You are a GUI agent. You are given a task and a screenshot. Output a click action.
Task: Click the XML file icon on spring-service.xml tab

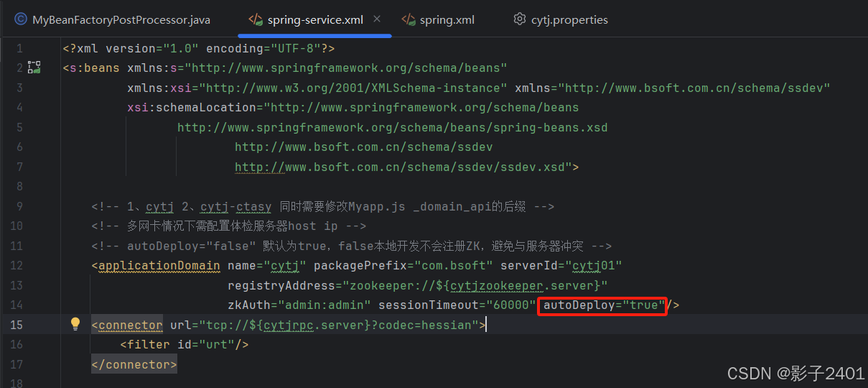click(256, 19)
